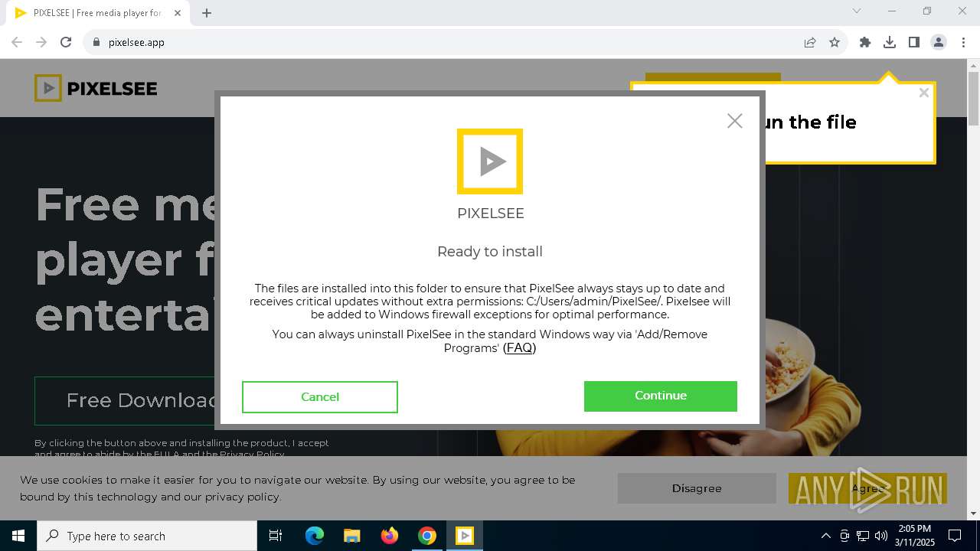
Task: Switch to Chrome on taskbar
Action: pyautogui.click(x=427, y=536)
